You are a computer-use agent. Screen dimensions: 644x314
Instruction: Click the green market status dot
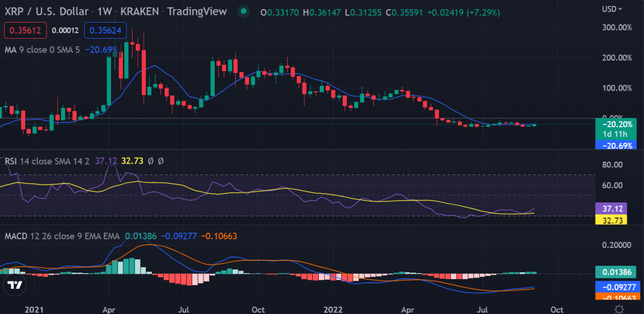point(244,11)
